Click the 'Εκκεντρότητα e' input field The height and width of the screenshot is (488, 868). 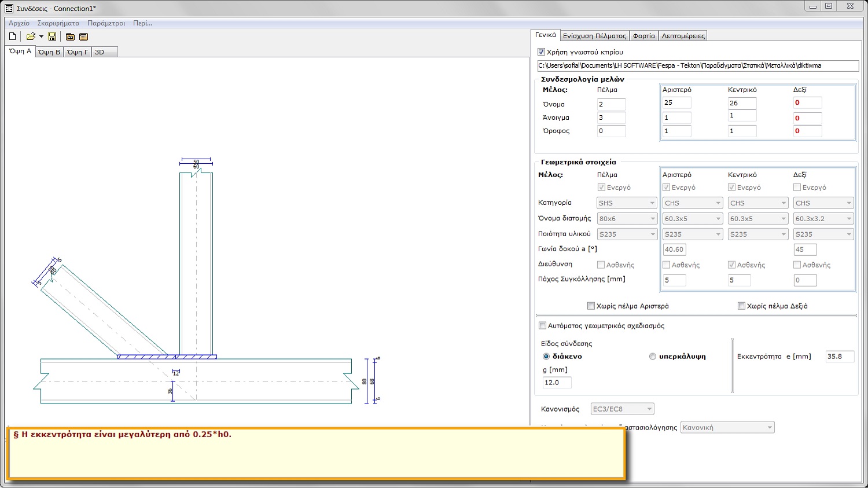(839, 357)
